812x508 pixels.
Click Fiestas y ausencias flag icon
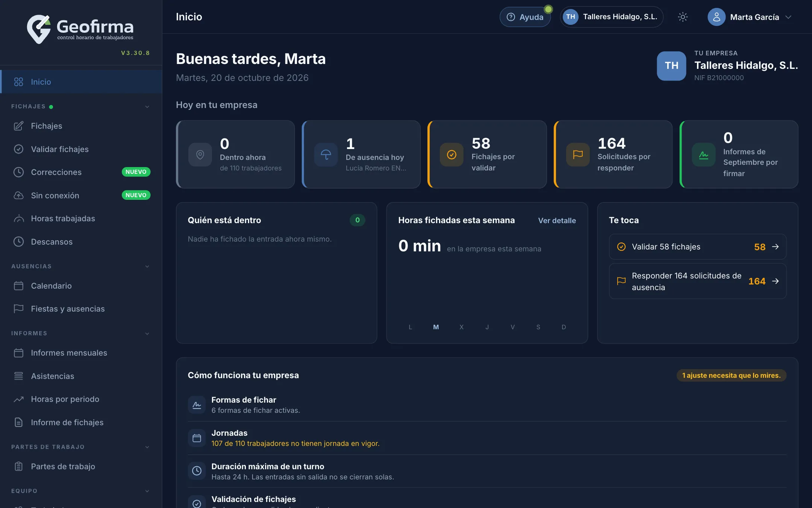pos(18,309)
